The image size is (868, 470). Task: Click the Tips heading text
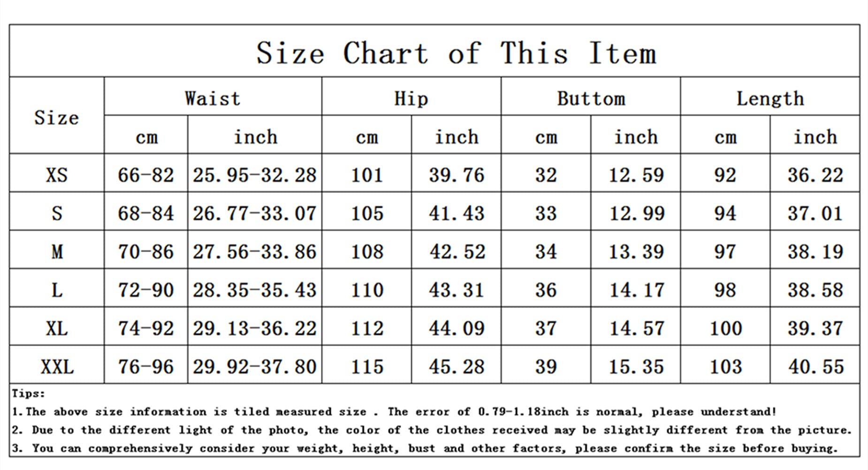(28, 393)
